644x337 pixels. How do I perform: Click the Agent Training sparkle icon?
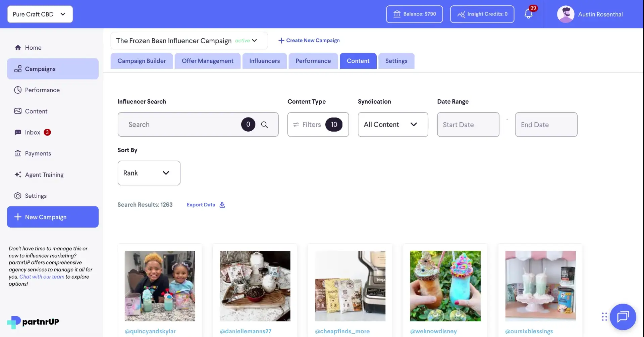[x=18, y=175]
